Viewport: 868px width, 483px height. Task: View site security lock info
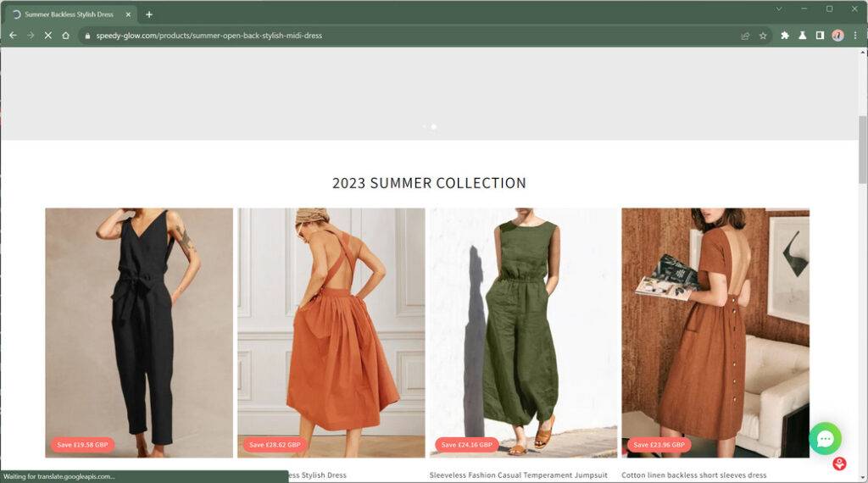click(x=87, y=36)
